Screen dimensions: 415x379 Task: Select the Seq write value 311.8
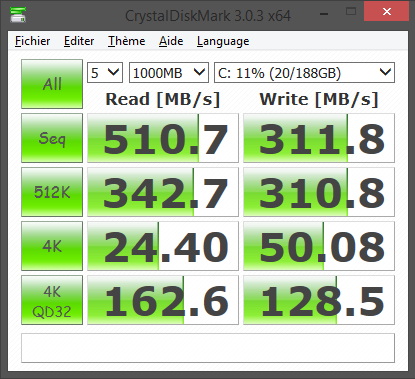319,138
